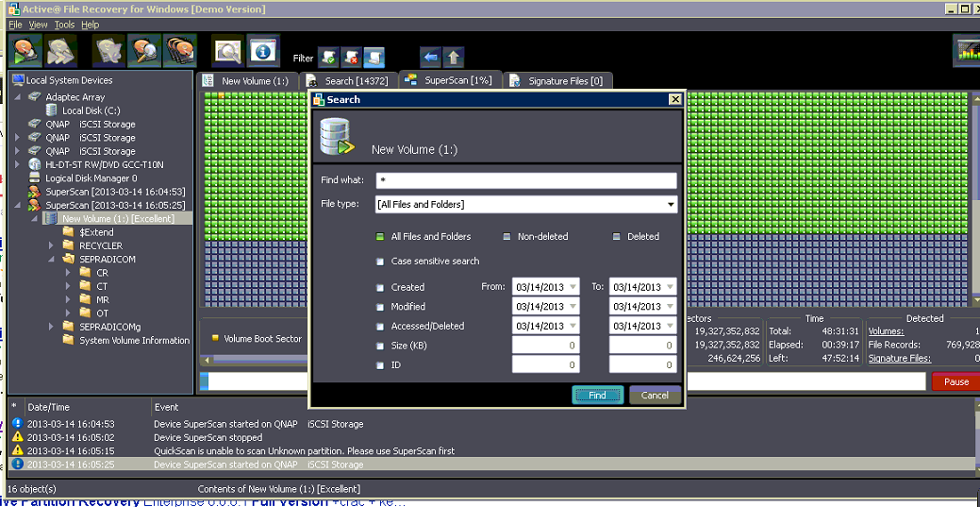Collapse the SEPRADICOM folder
Viewport: 980px width, 507px height.
tap(51, 259)
